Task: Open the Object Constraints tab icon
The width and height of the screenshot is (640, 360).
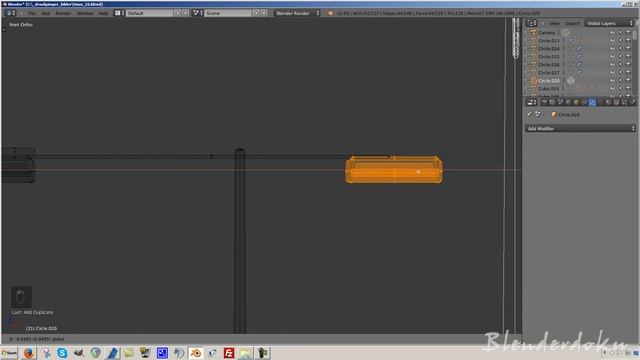Action: [584, 102]
